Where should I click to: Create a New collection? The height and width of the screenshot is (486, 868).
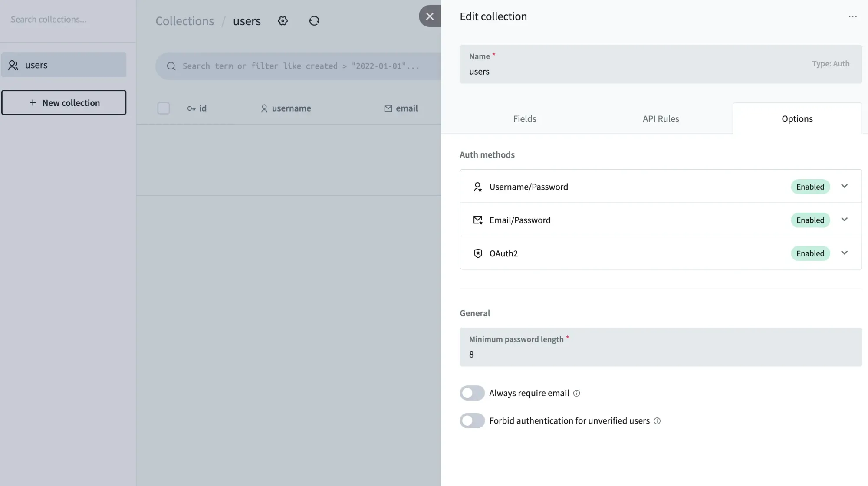pyautogui.click(x=64, y=102)
